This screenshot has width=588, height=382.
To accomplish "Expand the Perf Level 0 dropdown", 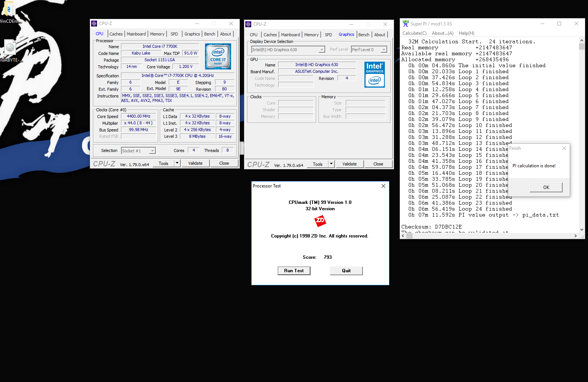I will (384, 50).
